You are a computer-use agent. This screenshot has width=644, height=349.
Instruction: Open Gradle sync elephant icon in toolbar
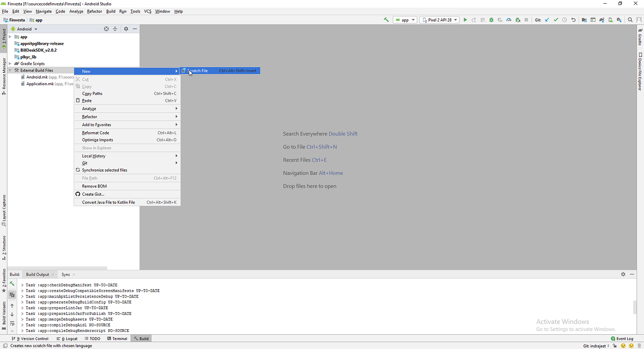pos(601,20)
